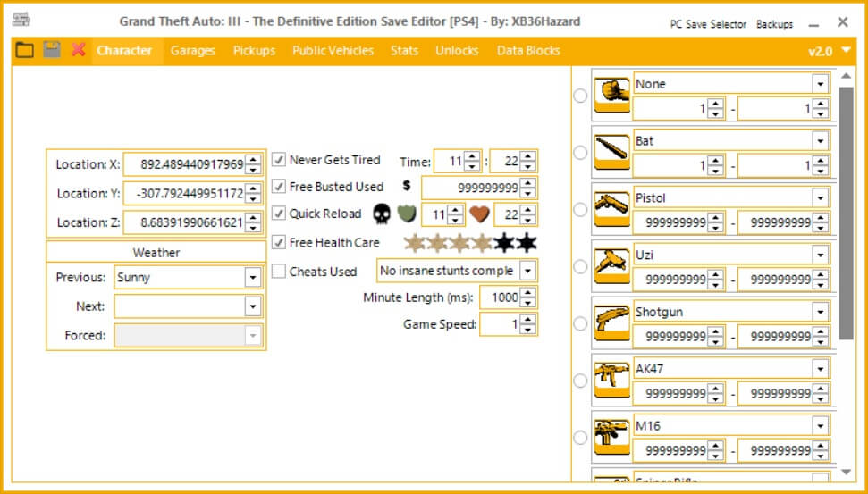Set wanted level to five stars
Viewport: 868px width, 494px height.
(504, 243)
